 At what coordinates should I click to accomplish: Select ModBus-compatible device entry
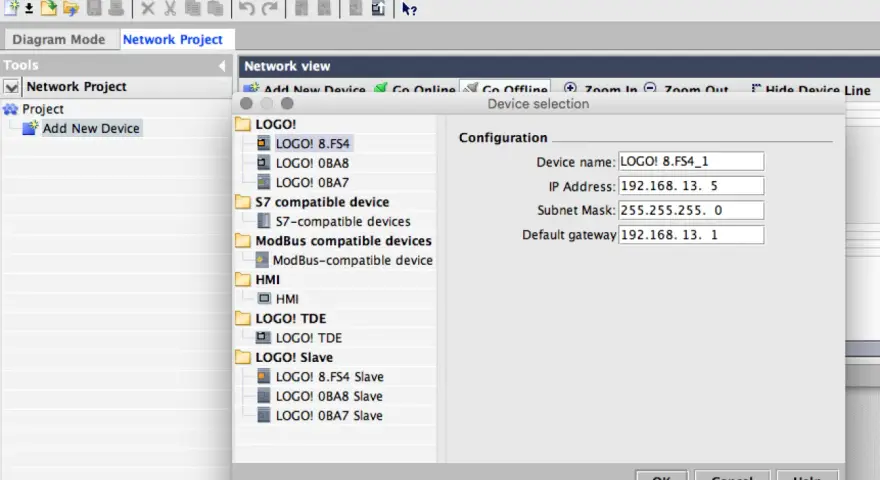click(352, 260)
